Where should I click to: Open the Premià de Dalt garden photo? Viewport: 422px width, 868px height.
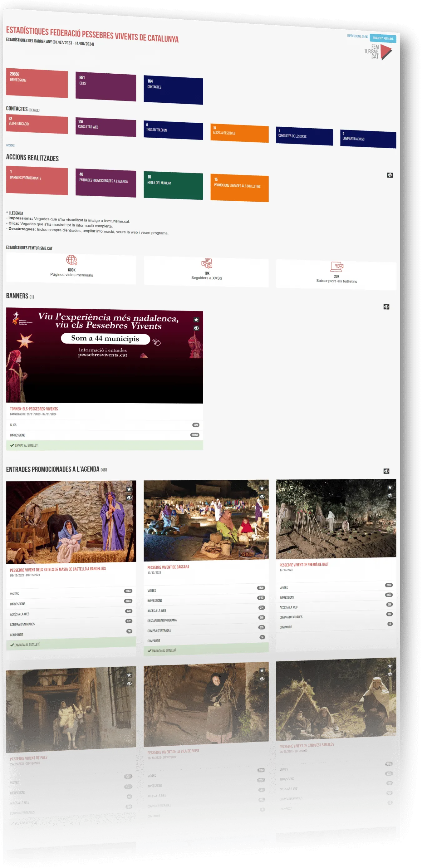[336, 519]
